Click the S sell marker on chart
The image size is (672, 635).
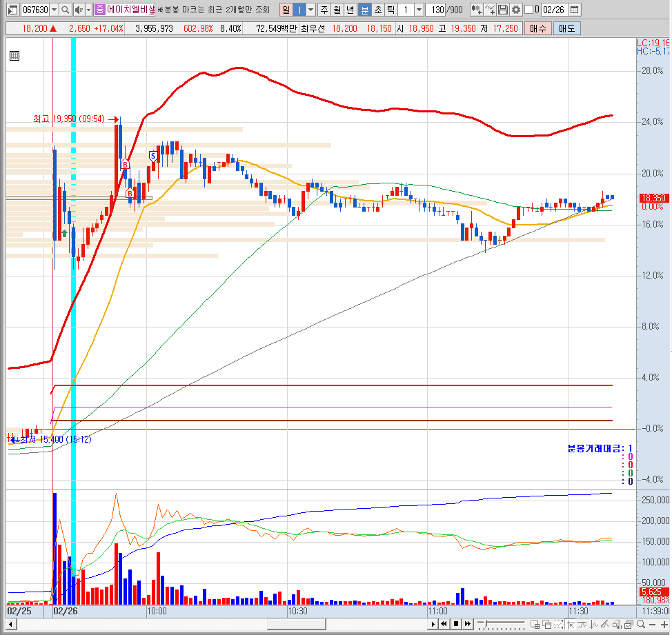pos(153,157)
